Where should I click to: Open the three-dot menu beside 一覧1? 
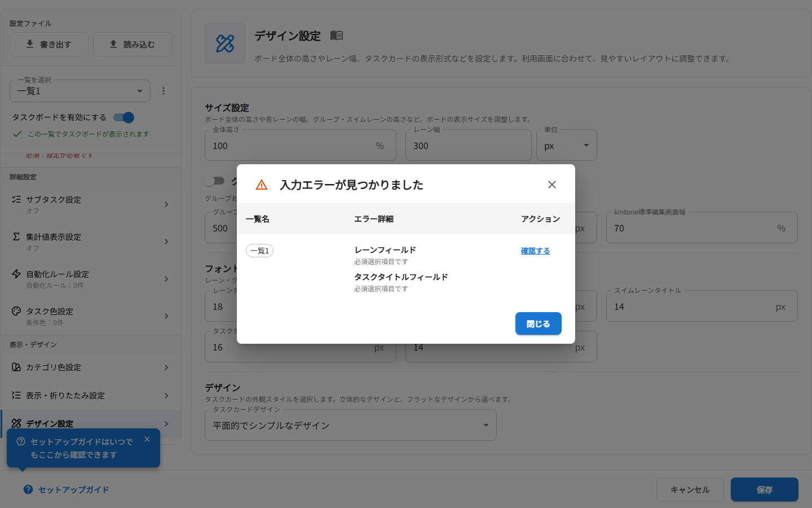click(x=164, y=91)
